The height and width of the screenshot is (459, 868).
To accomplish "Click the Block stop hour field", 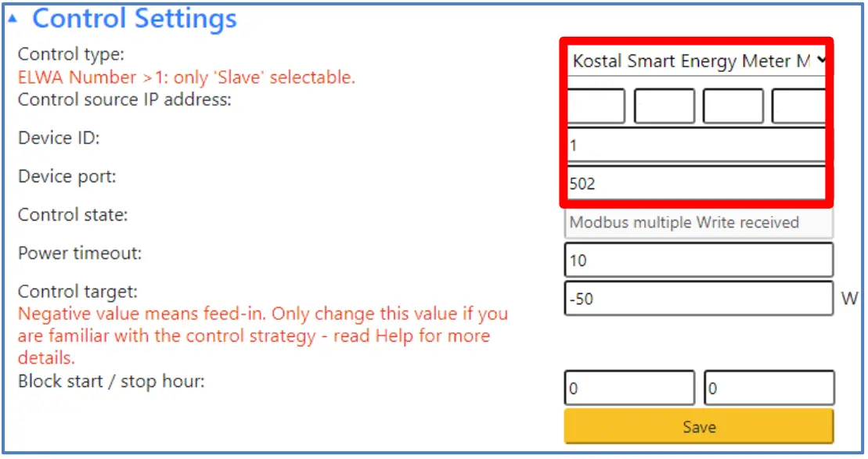I will pos(769,389).
